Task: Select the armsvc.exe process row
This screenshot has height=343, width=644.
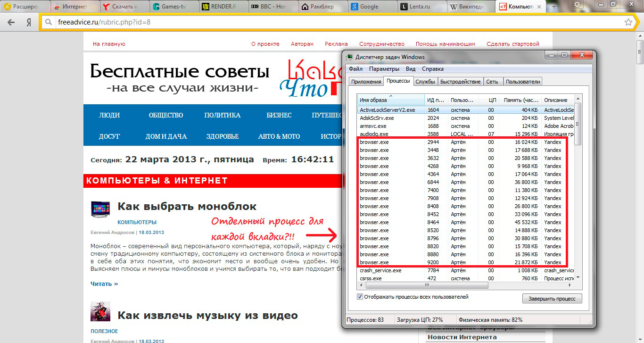Action: pyautogui.click(x=466, y=126)
